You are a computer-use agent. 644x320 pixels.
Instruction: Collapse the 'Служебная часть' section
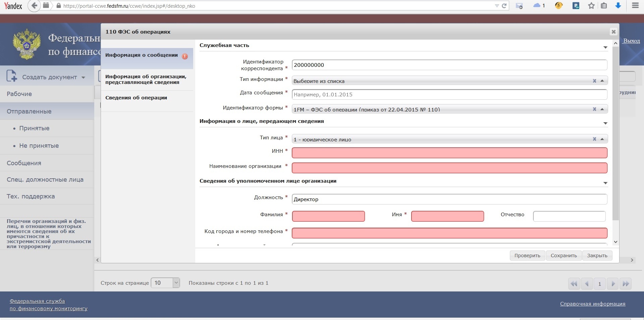[x=605, y=47]
